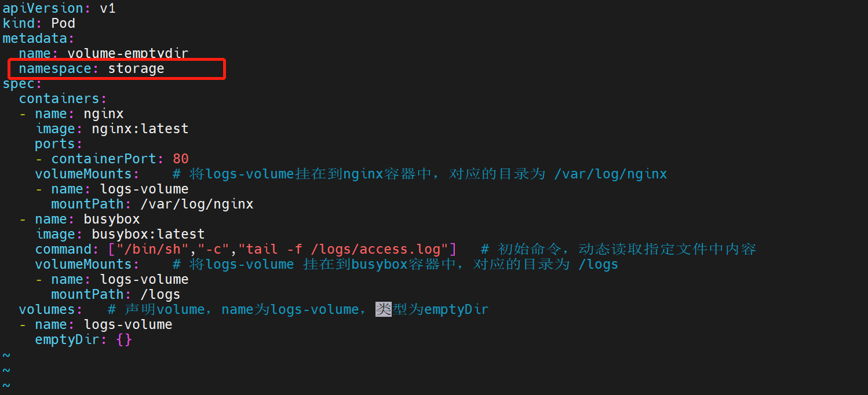This screenshot has width=868, height=395.
Task: Click the busybox:latest image value
Action: coord(148,234)
